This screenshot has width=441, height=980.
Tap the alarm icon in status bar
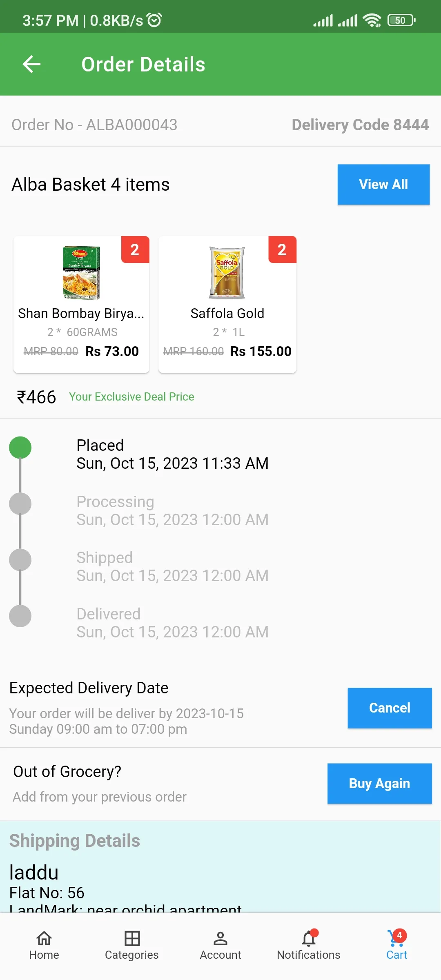pos(154,20)
